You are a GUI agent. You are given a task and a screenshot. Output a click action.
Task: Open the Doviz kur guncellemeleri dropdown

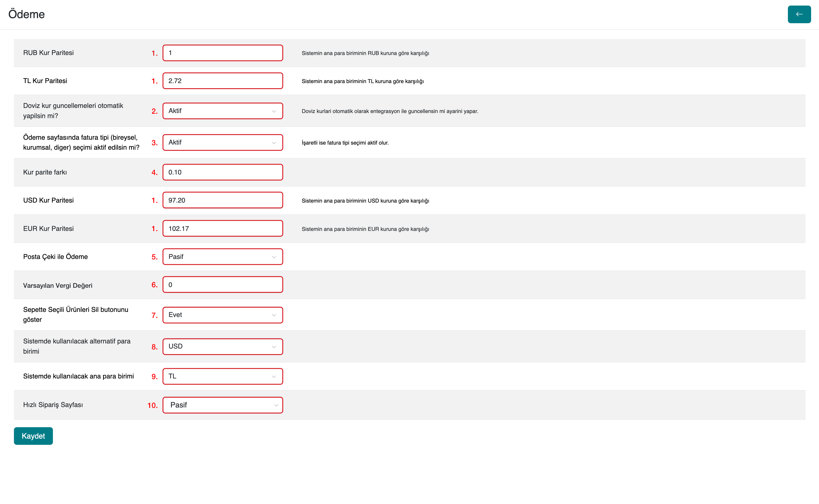pyautogui.click(x=222, y=111)
